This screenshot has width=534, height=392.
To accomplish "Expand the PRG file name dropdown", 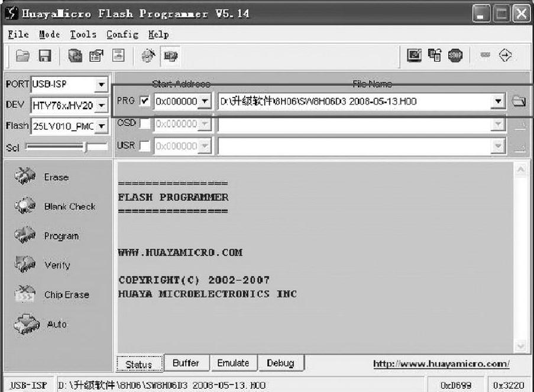I will [x=498, y=101].
